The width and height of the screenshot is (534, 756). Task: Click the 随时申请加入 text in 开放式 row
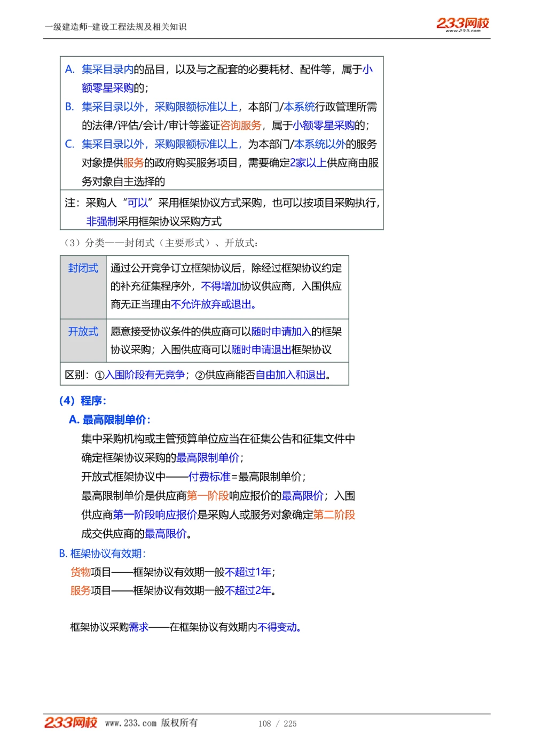[280, 331]
